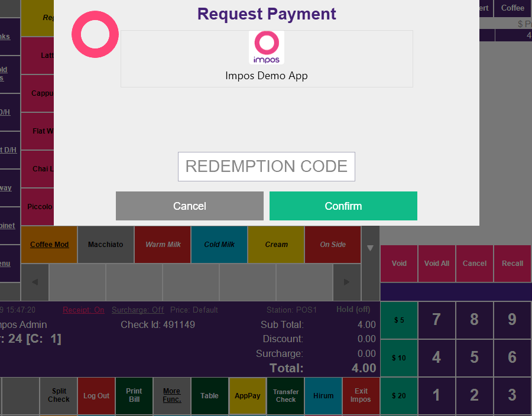532x416 pixels.
Task: Open the Coffee tab at top right
Action: click(512, 8)
